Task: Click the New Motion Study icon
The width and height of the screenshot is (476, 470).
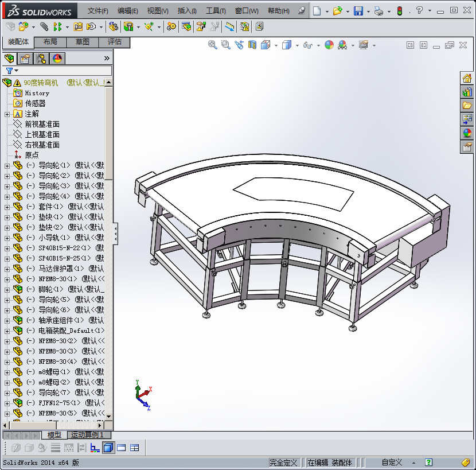Action: pos(171,27)
